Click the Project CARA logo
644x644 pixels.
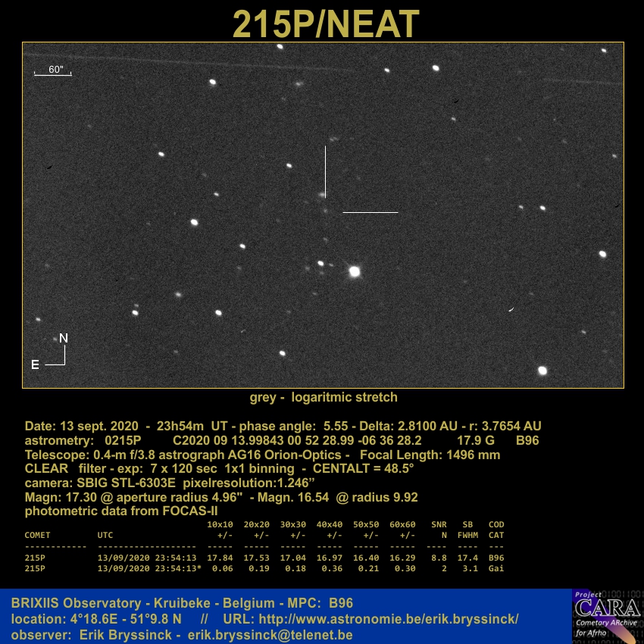(x=608, y=616)
